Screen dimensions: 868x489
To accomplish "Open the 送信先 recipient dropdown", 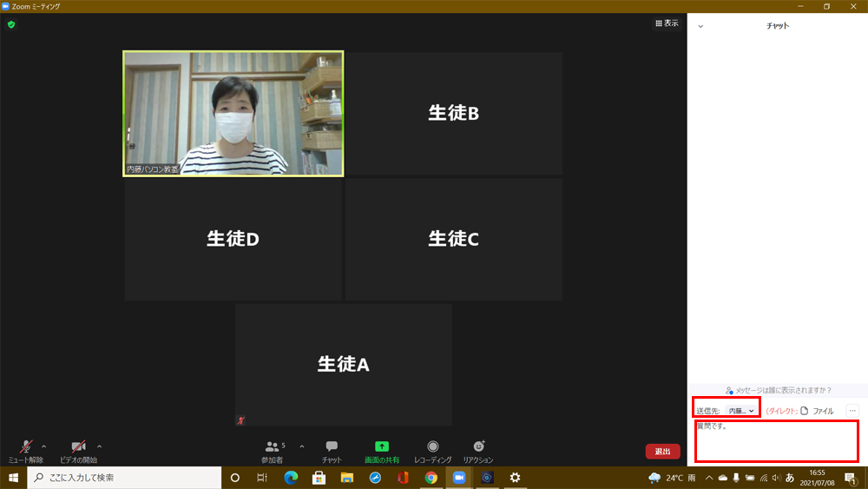I will [x=741, y=411].
